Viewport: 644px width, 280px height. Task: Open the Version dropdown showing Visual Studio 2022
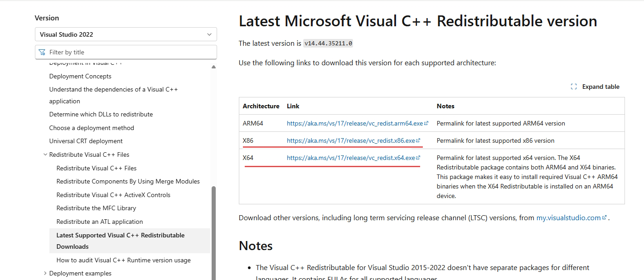tap(126, 34)
